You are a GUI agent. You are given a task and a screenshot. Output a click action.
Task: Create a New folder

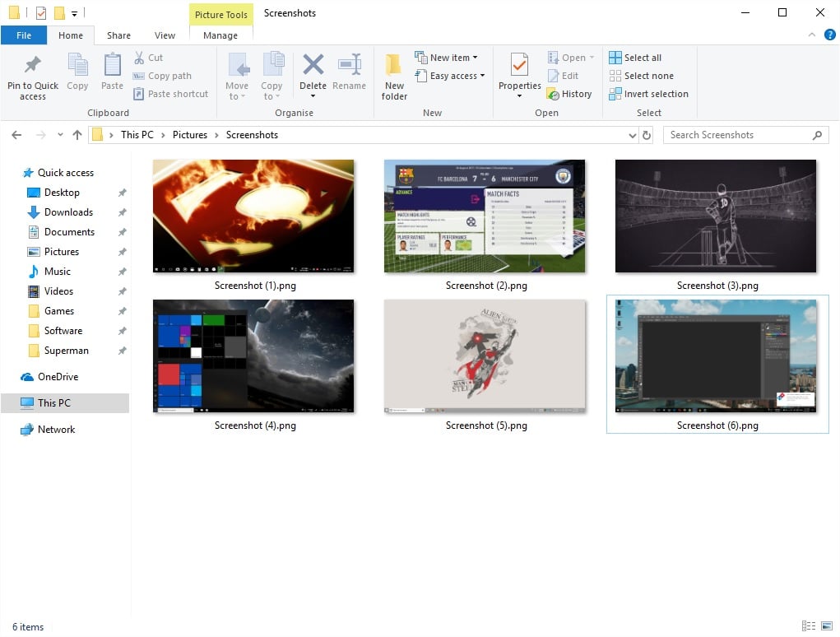(394, 77)
